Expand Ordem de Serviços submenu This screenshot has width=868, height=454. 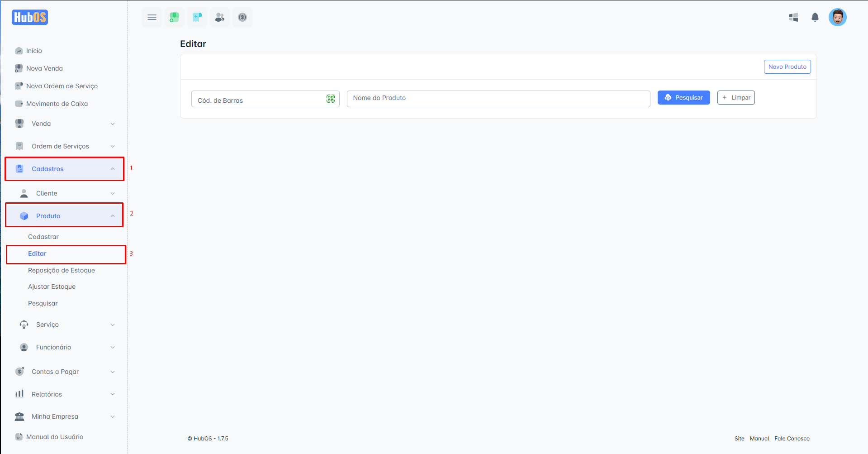pyautogui.click(x=64, y=146)
